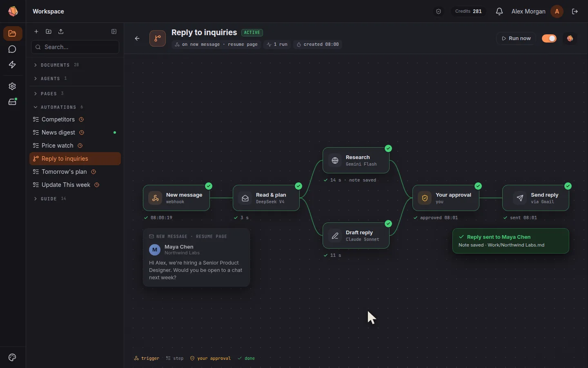
Task: Click the Credits 281 badge
Action: pyautogui.click(x=469, y=11)
